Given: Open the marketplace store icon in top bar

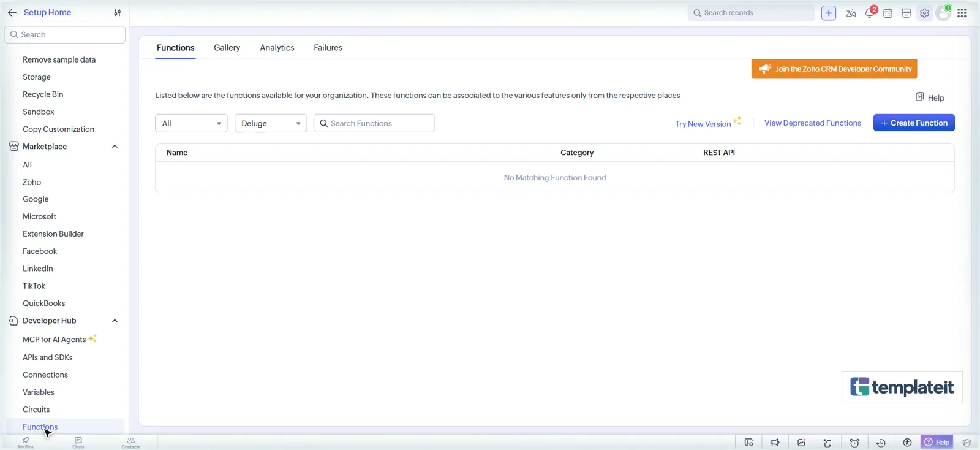Looking at the screenshot, I should coord(906,13).
